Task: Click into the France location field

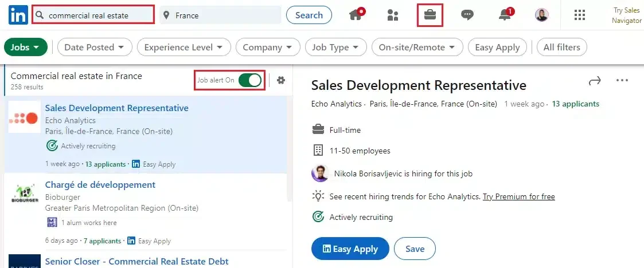Action: click(x=220, y=15)
